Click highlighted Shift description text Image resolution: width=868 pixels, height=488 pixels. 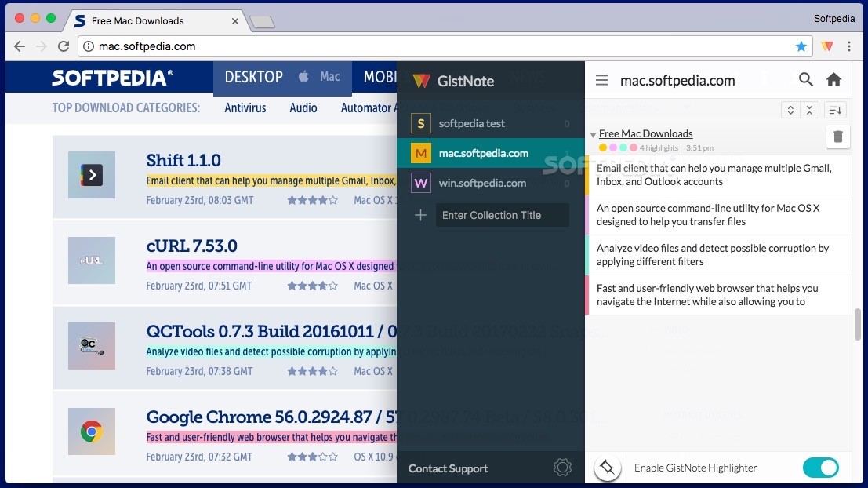click(271, 181)
